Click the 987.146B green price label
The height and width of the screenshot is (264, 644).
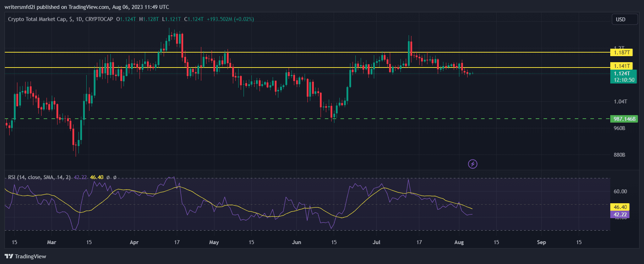(624, 119)
